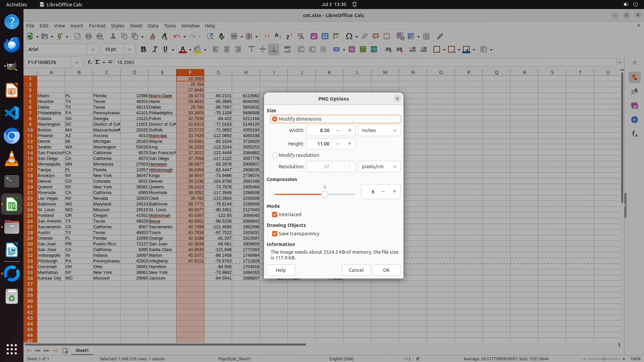Open the inches unit dropdown
Image resolution: width=644 pixels, height=362 pixels.
(379, 130)
